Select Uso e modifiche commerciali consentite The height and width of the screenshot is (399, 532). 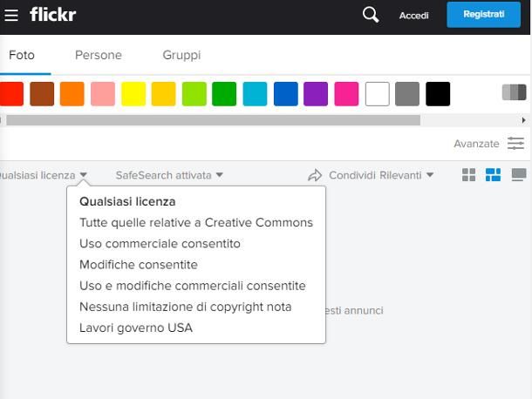pos(193,286)
